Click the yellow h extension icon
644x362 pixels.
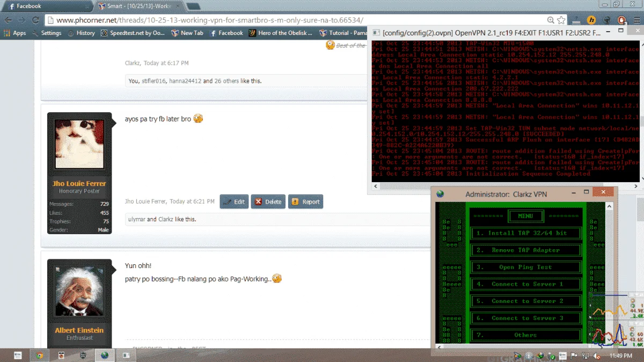coord(591,20)
